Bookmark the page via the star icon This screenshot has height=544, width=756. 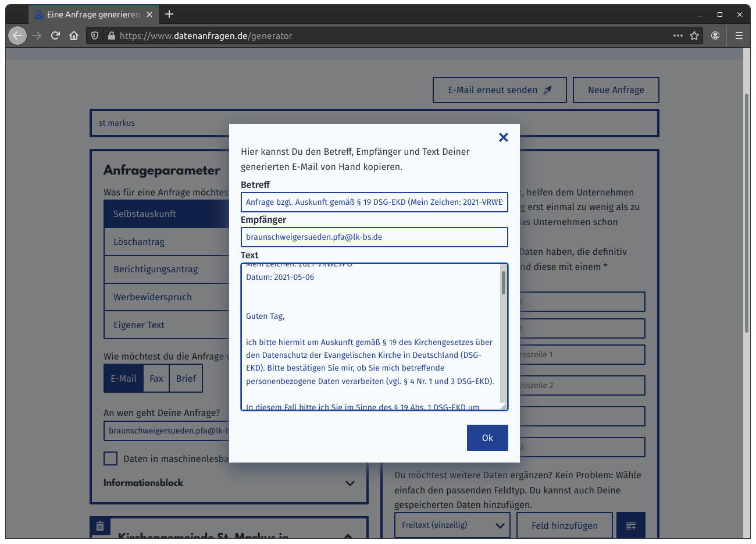click(x=694, y=35)
